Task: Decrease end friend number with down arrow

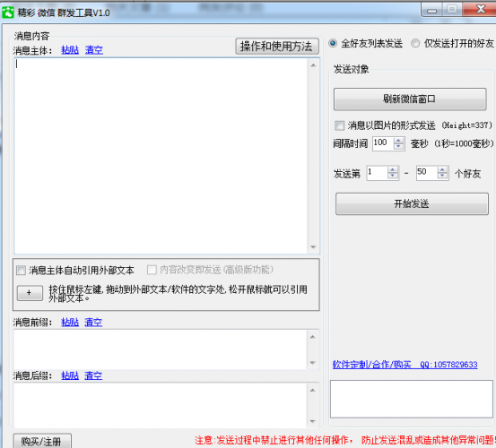Action: (442, 177)
